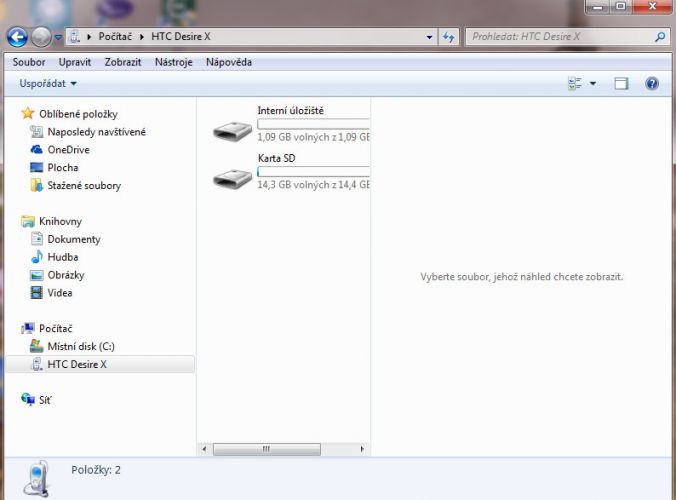Expand the arrow after Počítač breadcrumb
This screenshot has height=500, width=676.
(141, 37)
